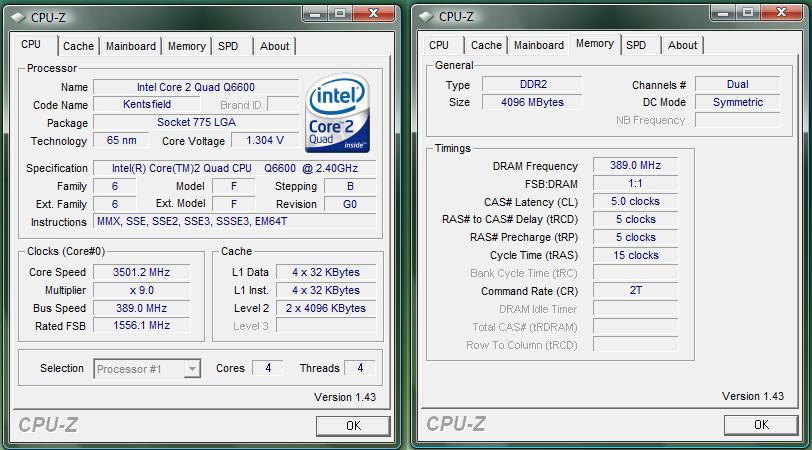Click the Code Name value 'Kentsfield'
This screenshot has width=812, height=450.
pyautogui.click(x=147, y=104)
